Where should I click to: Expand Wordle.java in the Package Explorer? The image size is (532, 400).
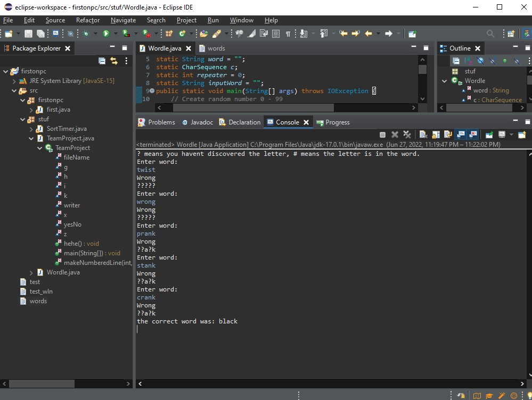(31, 272)
